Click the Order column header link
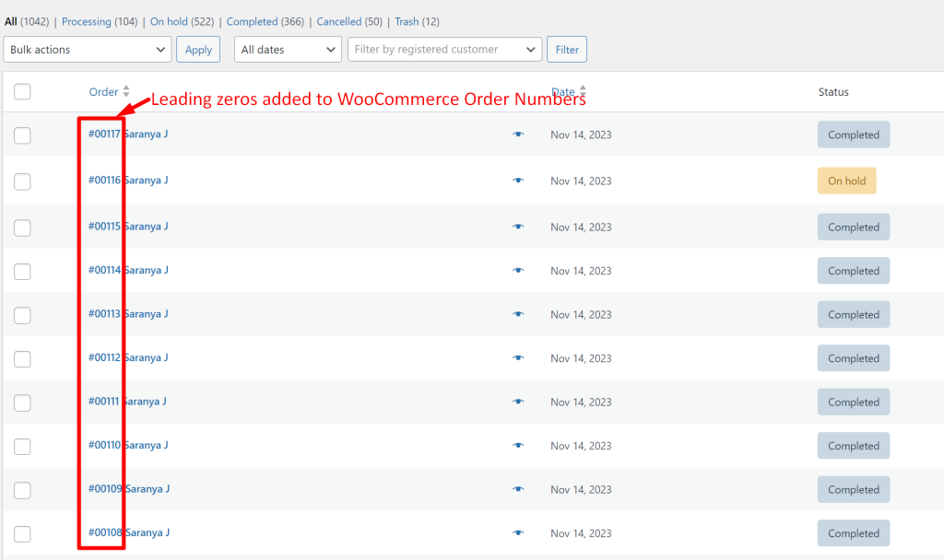Screen dimensions: 944x560 103,92
